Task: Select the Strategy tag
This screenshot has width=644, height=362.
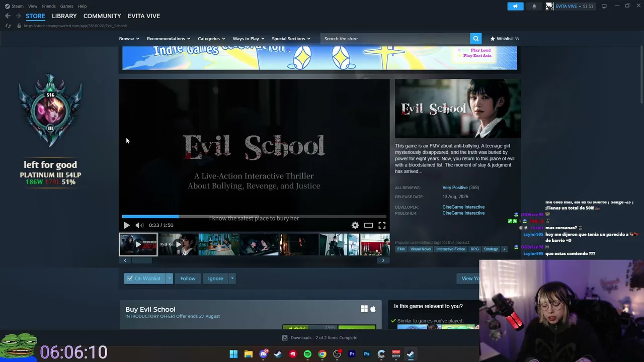Action: pos(491,249)
